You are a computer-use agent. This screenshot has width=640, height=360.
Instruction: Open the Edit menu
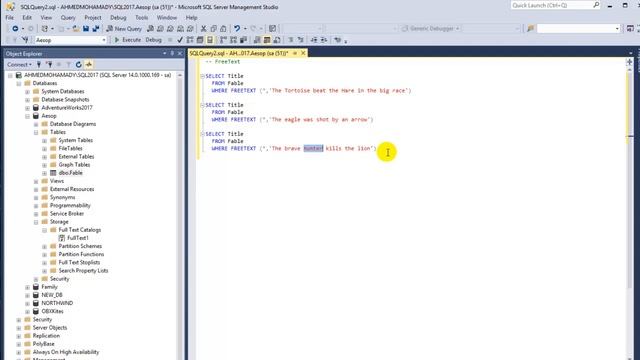(27, 18)
